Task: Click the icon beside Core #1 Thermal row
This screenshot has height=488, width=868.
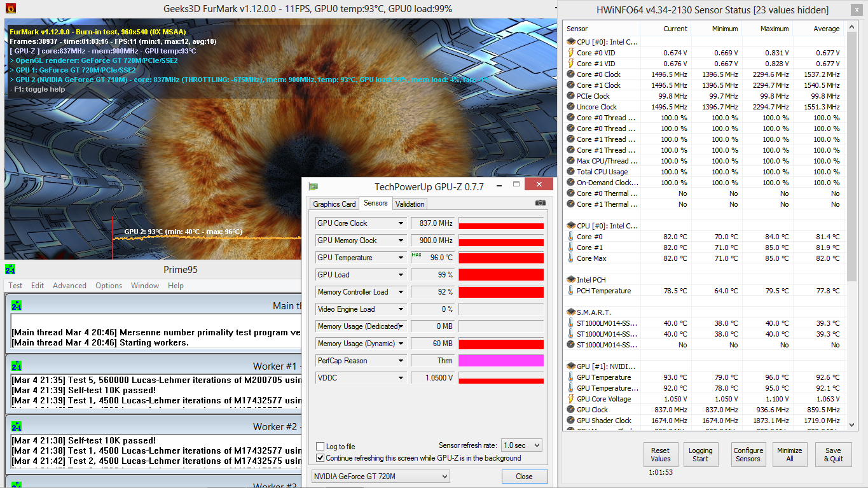Action: coord(570,204)
